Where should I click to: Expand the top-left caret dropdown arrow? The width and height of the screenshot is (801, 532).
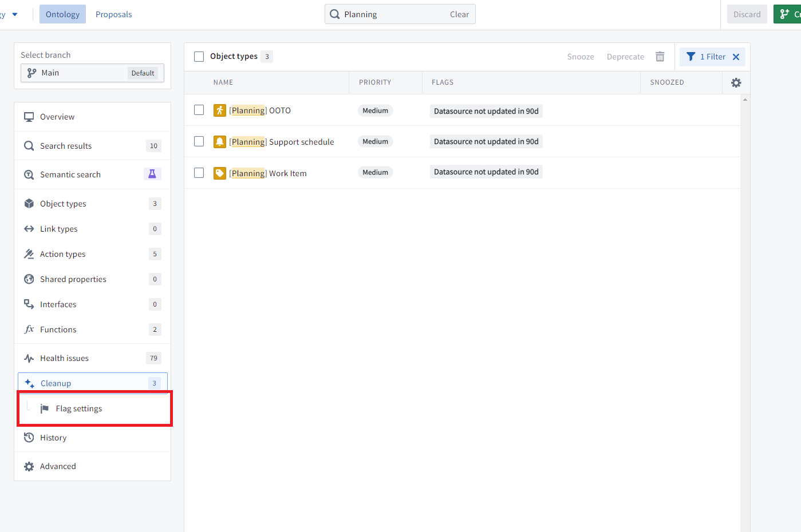click(x=15, y=14)
